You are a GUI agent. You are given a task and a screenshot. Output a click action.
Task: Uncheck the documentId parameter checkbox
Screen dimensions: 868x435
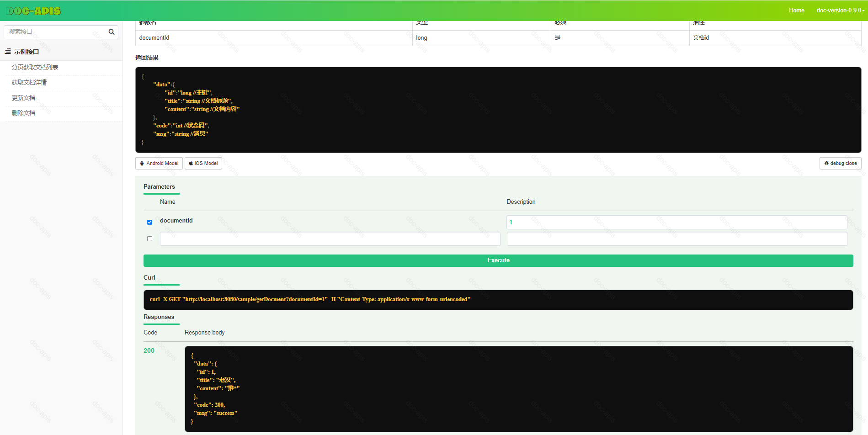pos(149,222)
